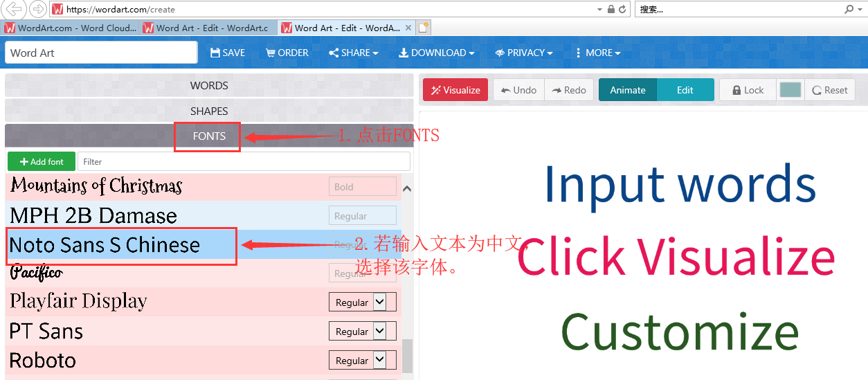868x380 pixels.
Task: Click the Redo button
Action: tap(569, 90)
